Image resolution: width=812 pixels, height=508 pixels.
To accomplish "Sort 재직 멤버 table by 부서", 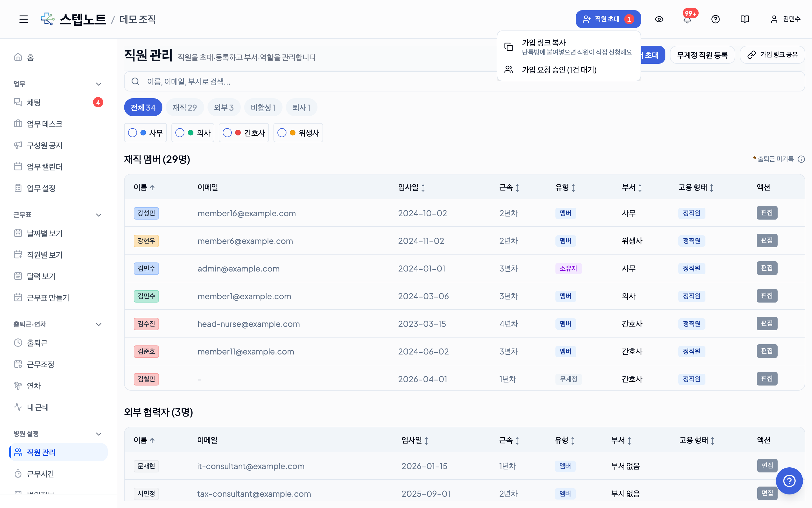I will tap(632, 187).
